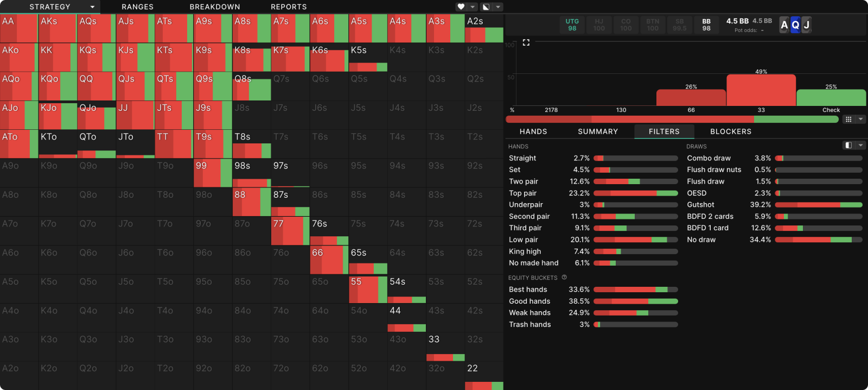Select the UTG 98 position
The width and height of the screenshot is (868, 390).
[572, 25]
